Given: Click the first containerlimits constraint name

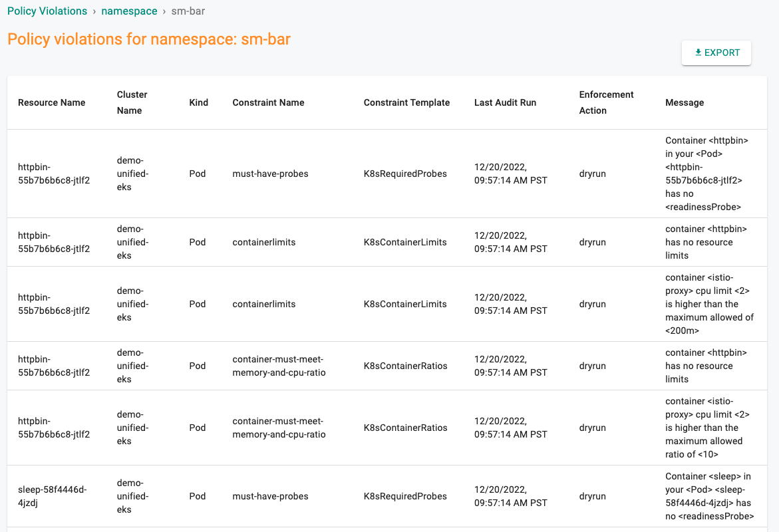Looking at the screenshot, I should click(264, 242).
